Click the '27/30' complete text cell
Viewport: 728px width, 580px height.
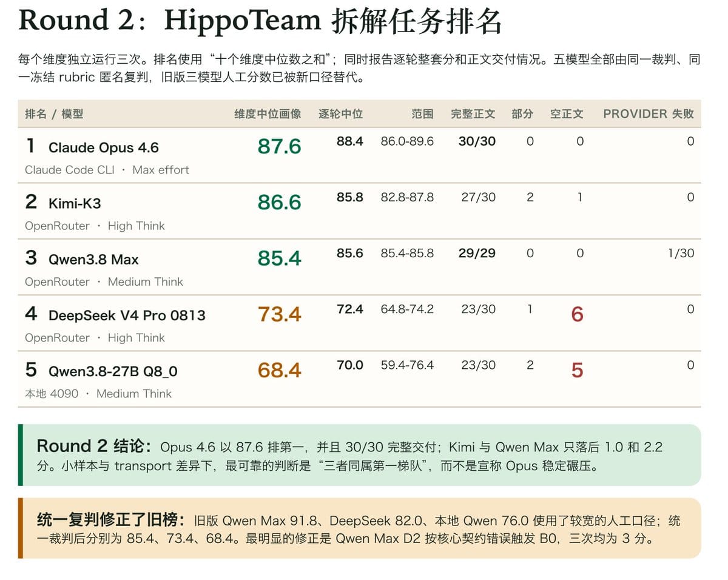click(x=478, y=197)
